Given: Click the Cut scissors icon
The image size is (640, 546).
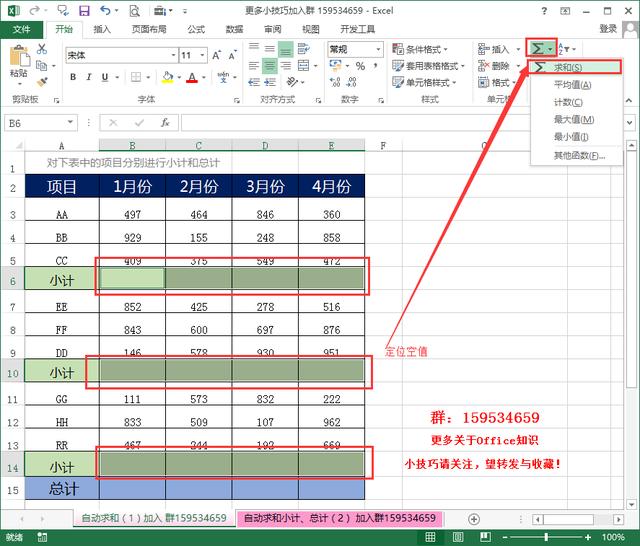Looking at the screenshot, I should pos(42,49).
